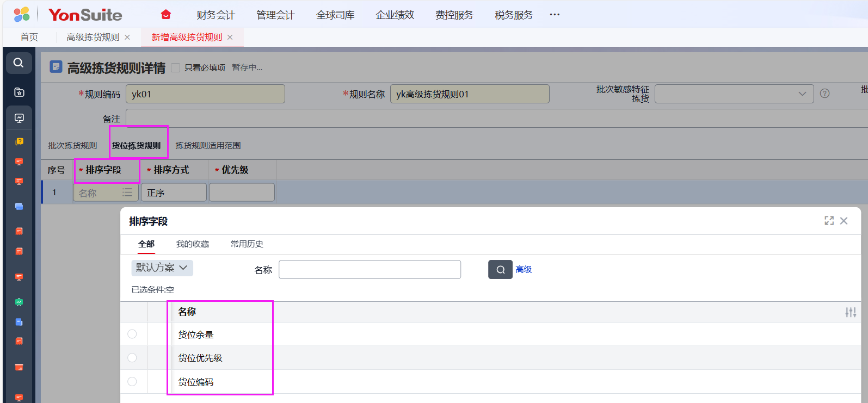The height and width of the screenshot is (403, 868).
Task: Open the YonSuite colorful app launcher icon
Action: 22,15
